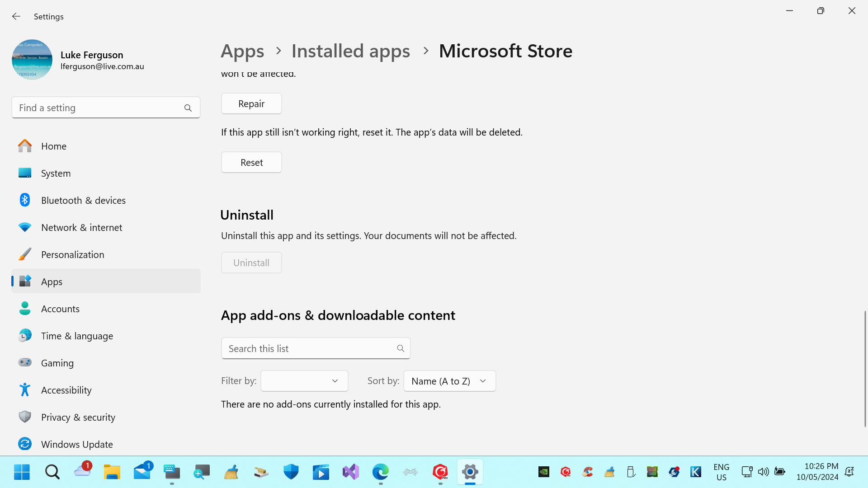868x488 pixels.
Task: Open the on-screen keyboard app on the taskbar
Action: [172, 472]
